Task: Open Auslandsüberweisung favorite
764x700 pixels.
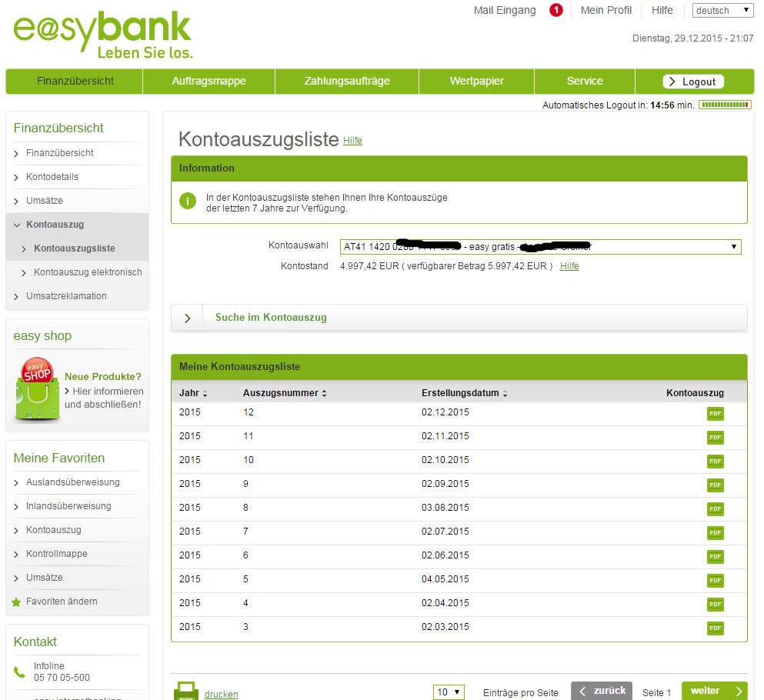Action: 72,482
